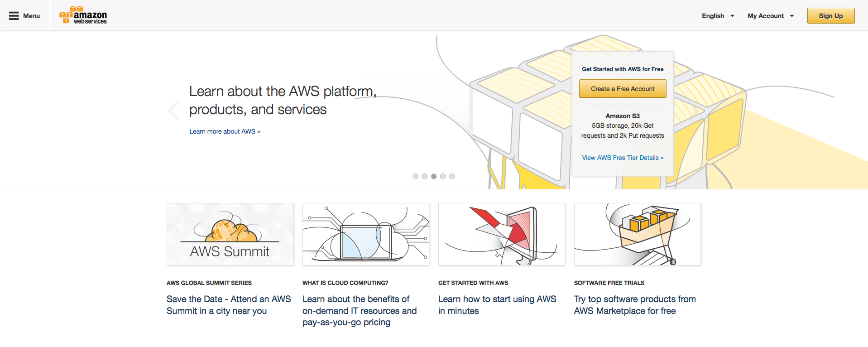Open Learn more about AWS link
This screenshot has width=868, height=347.
pos(225,131)
